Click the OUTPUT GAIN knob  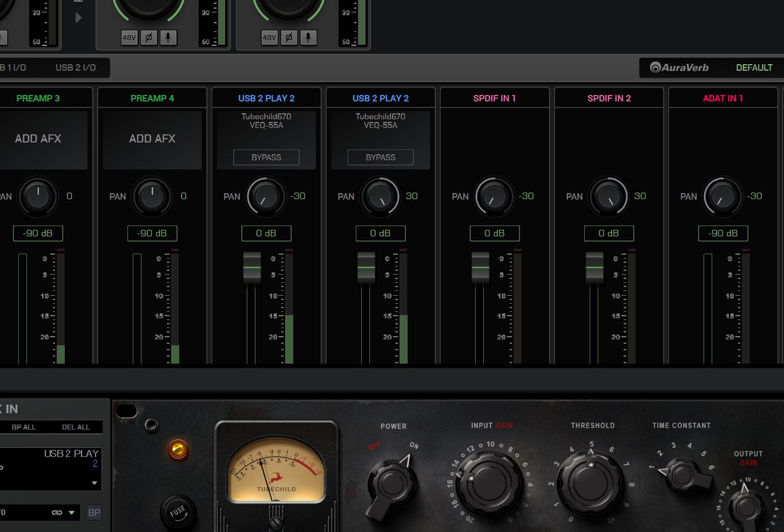[x=747, y=507]
